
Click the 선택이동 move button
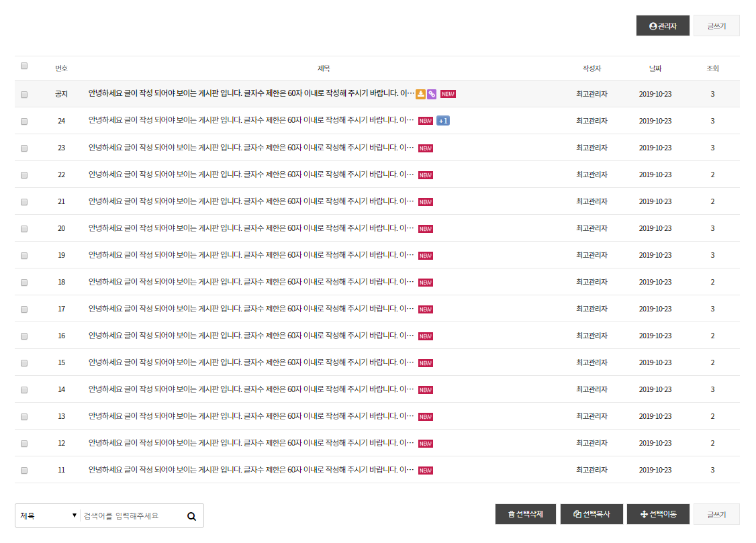[x=658, y=514]
